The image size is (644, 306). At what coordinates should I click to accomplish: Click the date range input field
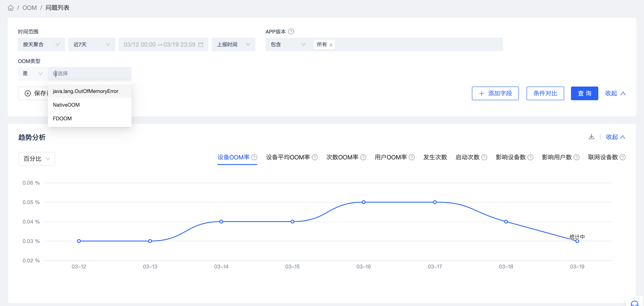point(163,44)
